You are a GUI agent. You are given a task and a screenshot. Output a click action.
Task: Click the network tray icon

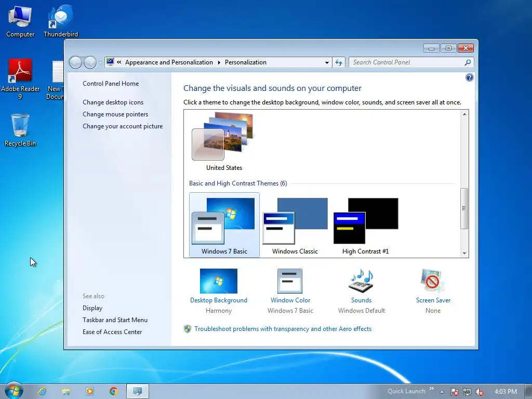pos(467,392)
